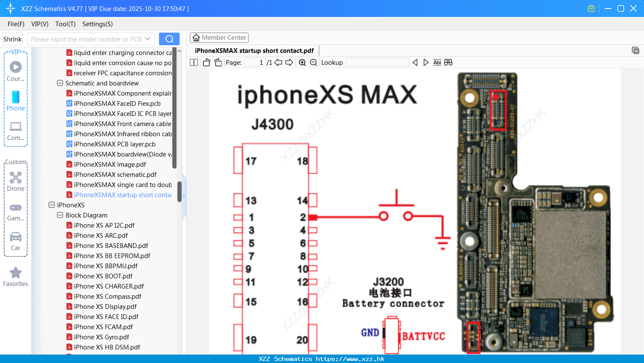This screenshot has width=644, height=363.
Task: Click the blue search button
Action: (x=169, y=39)
